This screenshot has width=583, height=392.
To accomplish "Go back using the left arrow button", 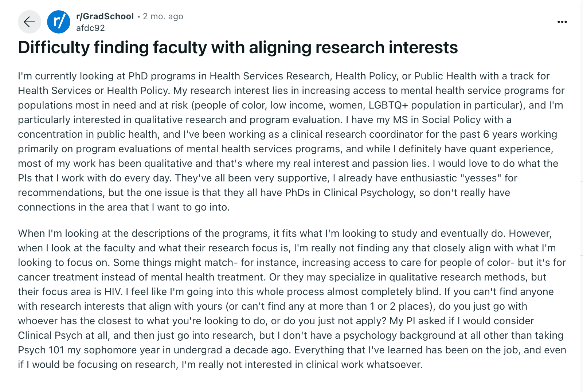I will (x=30, y=22).
